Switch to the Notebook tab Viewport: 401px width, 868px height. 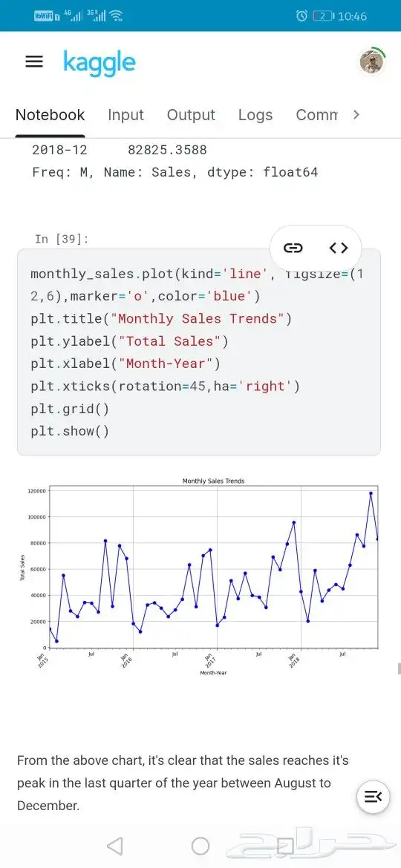[x=50, y=114]
